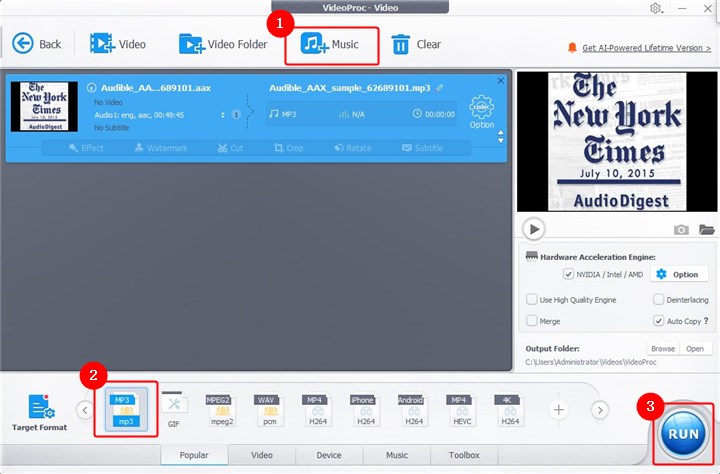Change the Audio1 track selection stepper
The image size is (720, 474).
pos(223,115)
